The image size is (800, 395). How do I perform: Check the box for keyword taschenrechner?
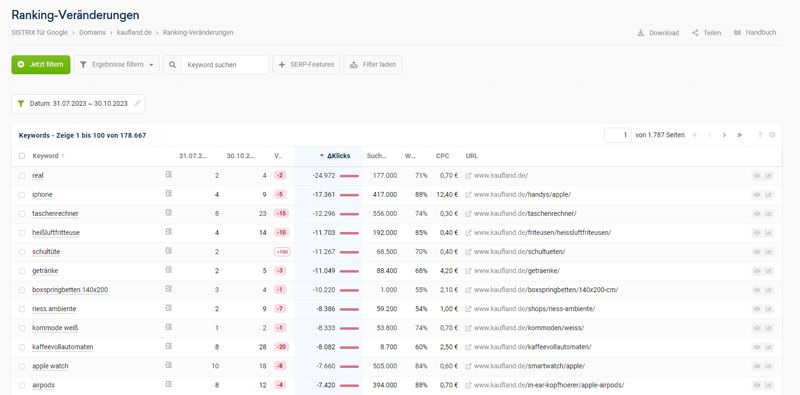click(22, 213)
